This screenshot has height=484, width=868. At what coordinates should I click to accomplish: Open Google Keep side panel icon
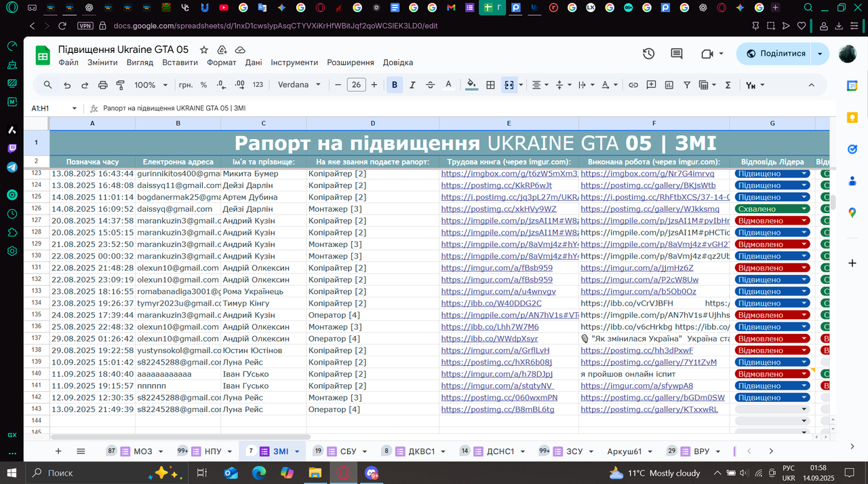pyautogui.click(x=852, y=117)
